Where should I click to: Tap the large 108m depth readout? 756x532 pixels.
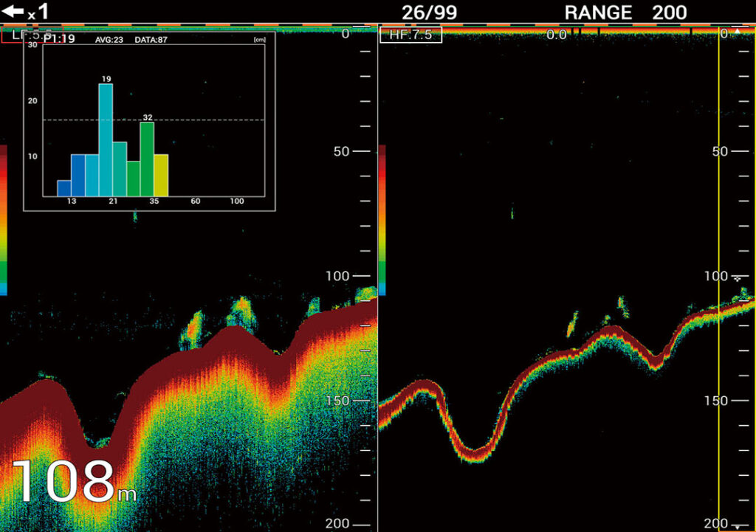72,483
